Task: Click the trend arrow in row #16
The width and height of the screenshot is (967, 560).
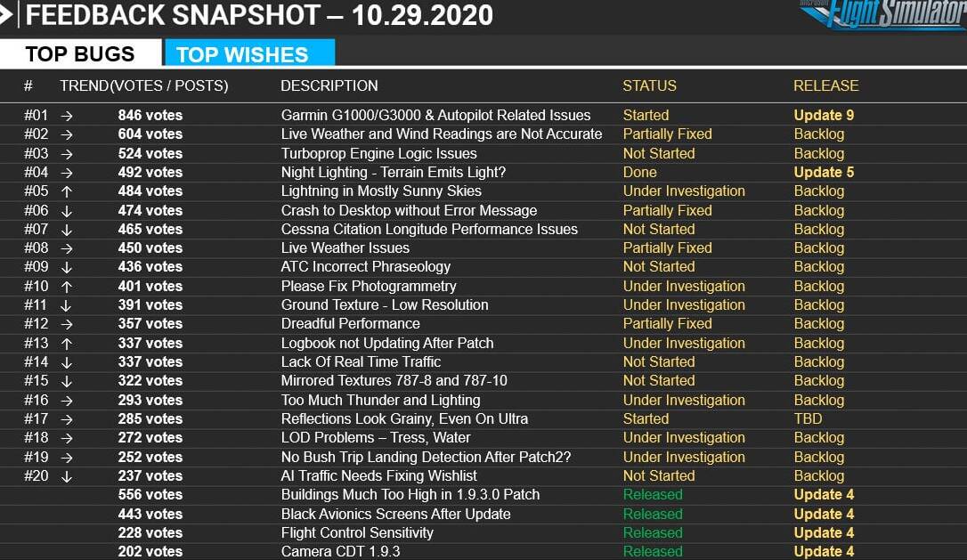Action: pyautogui.click(x=67, y=401)
